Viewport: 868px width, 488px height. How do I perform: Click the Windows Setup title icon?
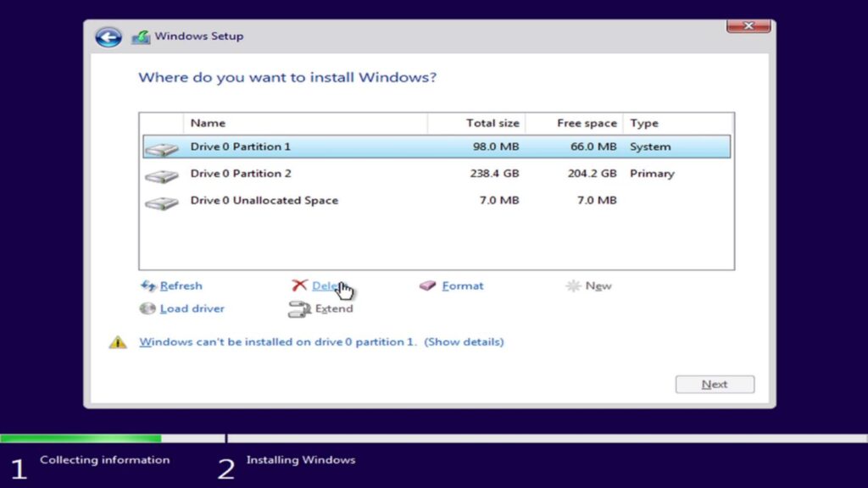click(x=141, y=37)
